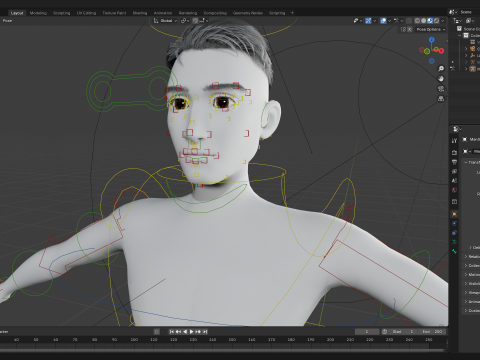Expand the camera object row in outliner
This screenshot has width=480, height=360.
(x=466, y=49)
